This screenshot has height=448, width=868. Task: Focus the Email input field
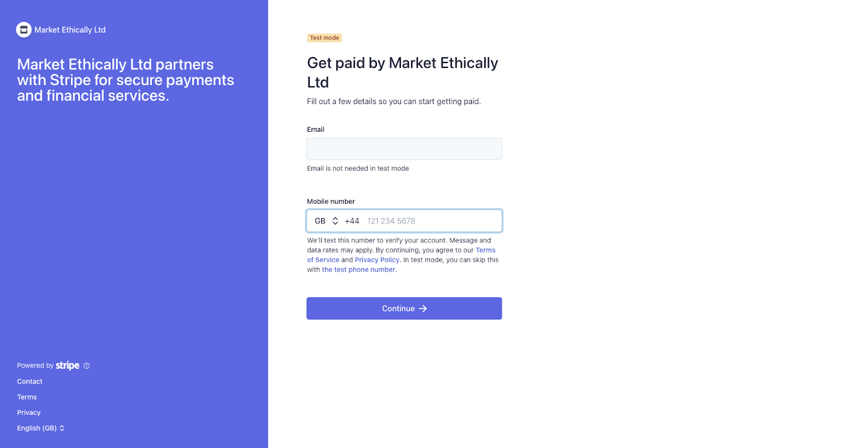click(404, 149)
